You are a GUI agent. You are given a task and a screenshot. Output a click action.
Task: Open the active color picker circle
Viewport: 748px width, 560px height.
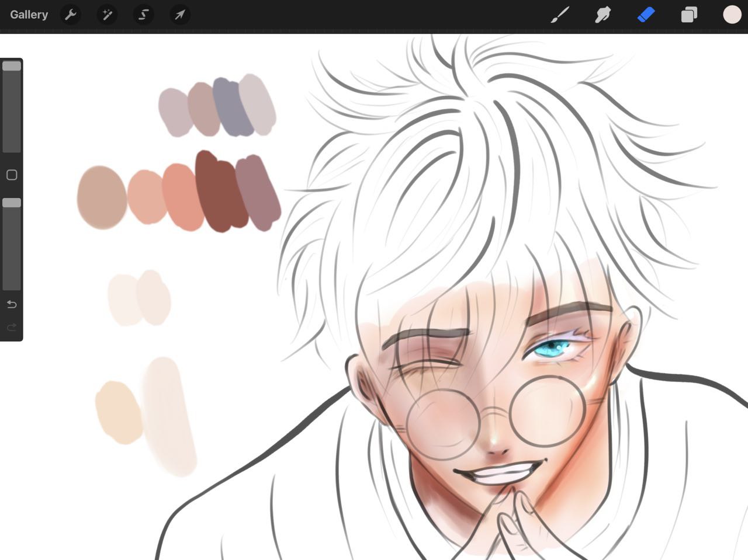tap(732, 15)
